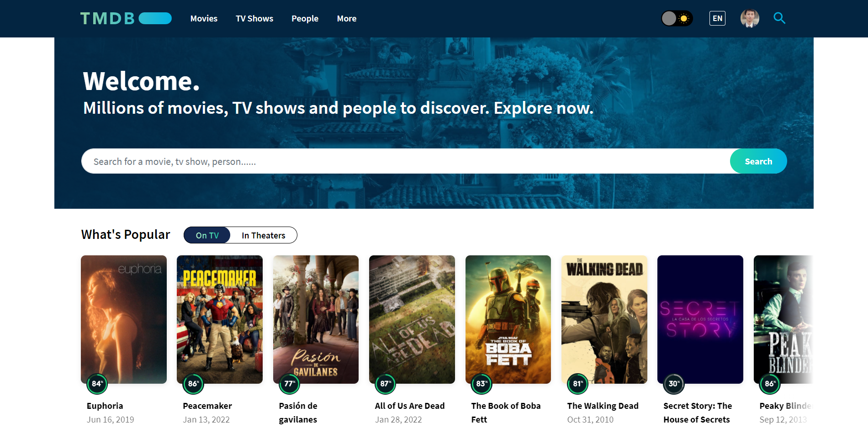Click The Walking Dead's 81 score badge

[578, 384]
